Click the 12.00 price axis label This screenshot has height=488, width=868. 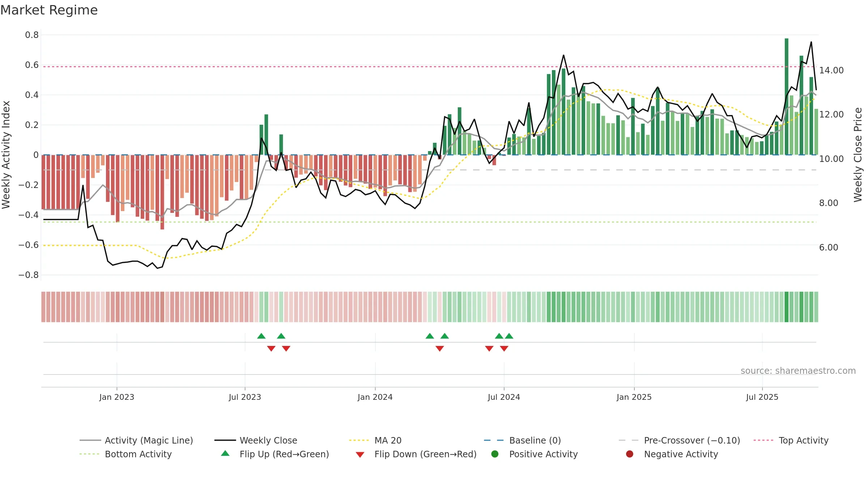pyautogui.click(x=831, y=114)
